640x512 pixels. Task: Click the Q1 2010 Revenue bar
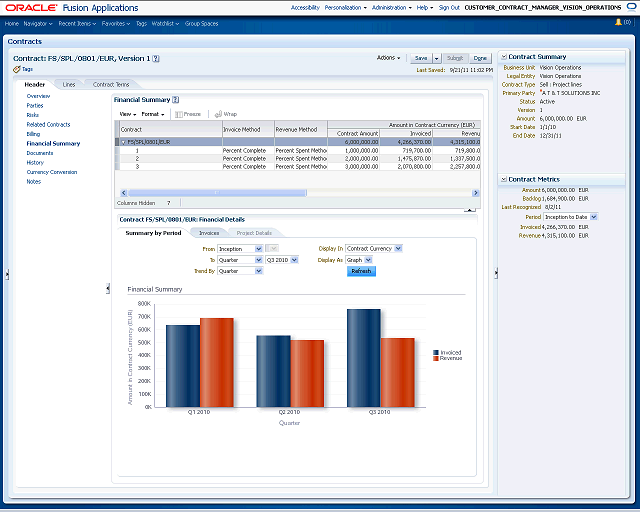(217, 363)
